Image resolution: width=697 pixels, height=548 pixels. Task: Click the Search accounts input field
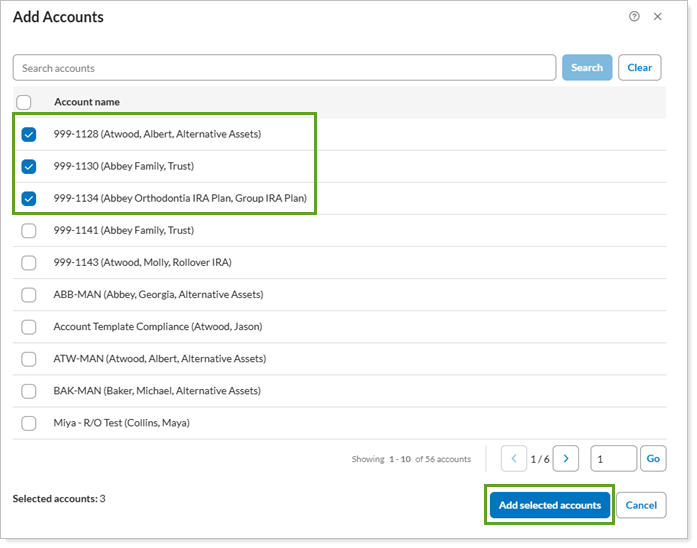point(284,68)
